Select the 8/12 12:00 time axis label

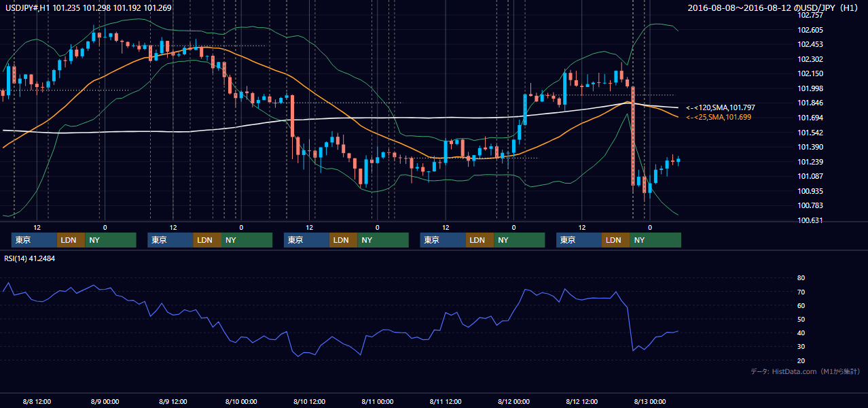pyautogui.click(x=581, y=401)
